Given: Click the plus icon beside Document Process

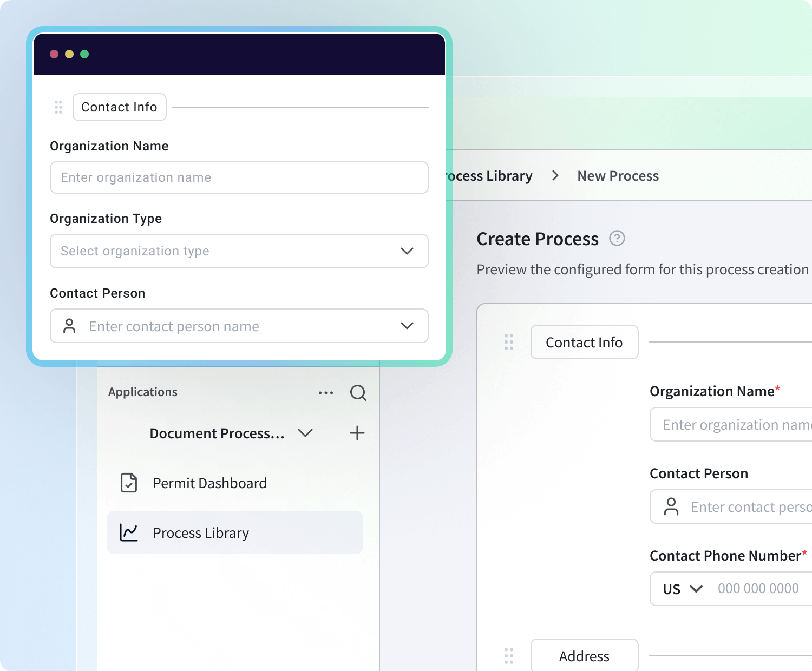Looking at the screenshot, I should [x=357, y=433].
